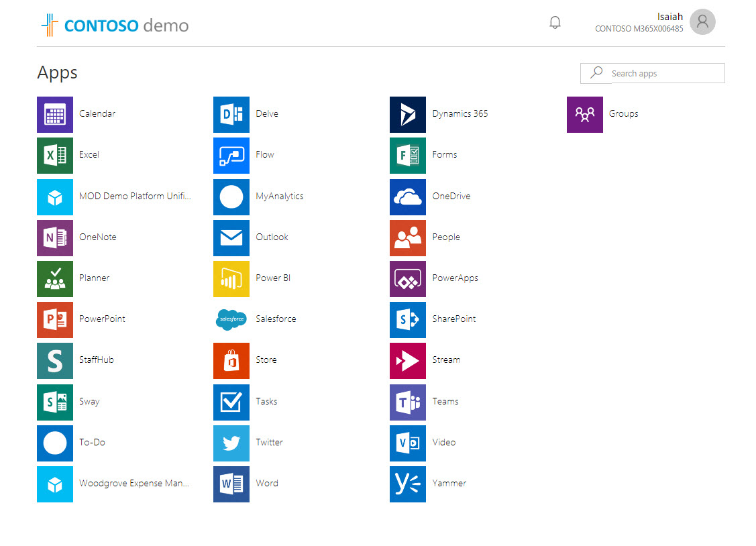Click the "MOD Demo Platform Unifi..." label
This screenshot has width=756, height=546.
pyautogui.click(x=135, y=196)
